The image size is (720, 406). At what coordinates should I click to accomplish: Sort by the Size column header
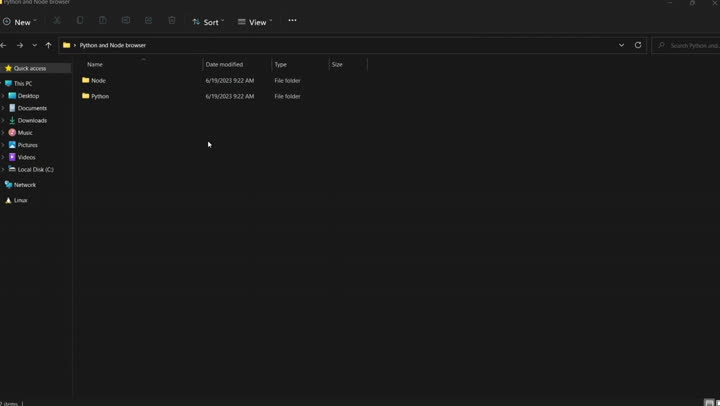click(x=337, y=64)
